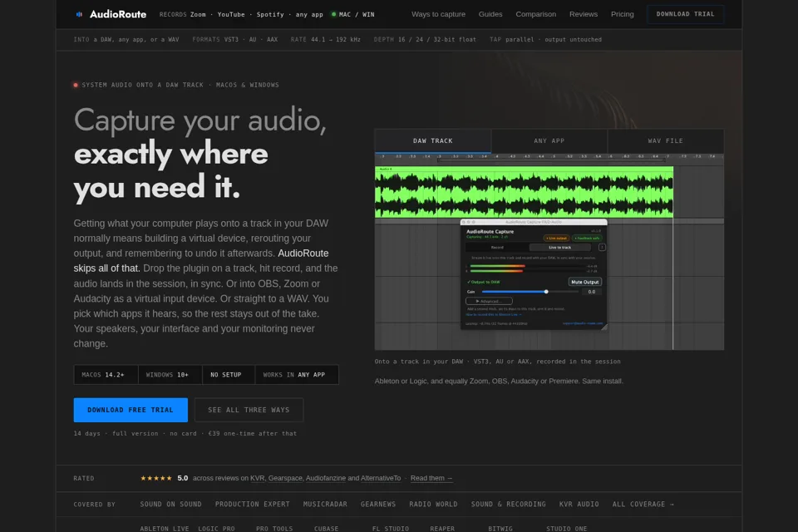The height and width of the screenshot is (532, 798).
Task: Click the KVR AUDIO coverage item
Action: 579,505
